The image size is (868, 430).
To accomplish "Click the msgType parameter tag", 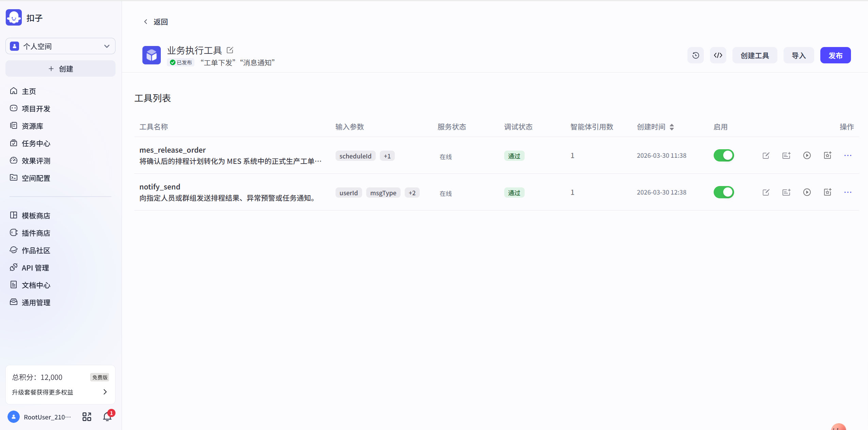I will point(383,193).
